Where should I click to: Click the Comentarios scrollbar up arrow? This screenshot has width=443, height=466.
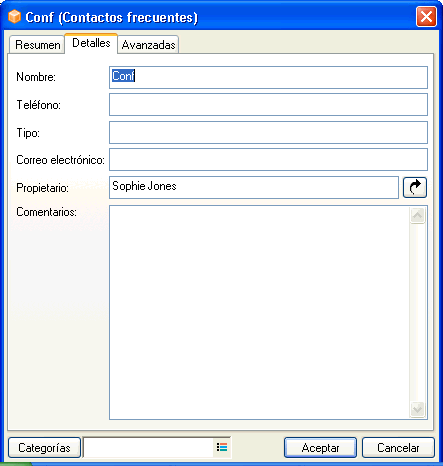pyautogui.click(x=417, y=216)
